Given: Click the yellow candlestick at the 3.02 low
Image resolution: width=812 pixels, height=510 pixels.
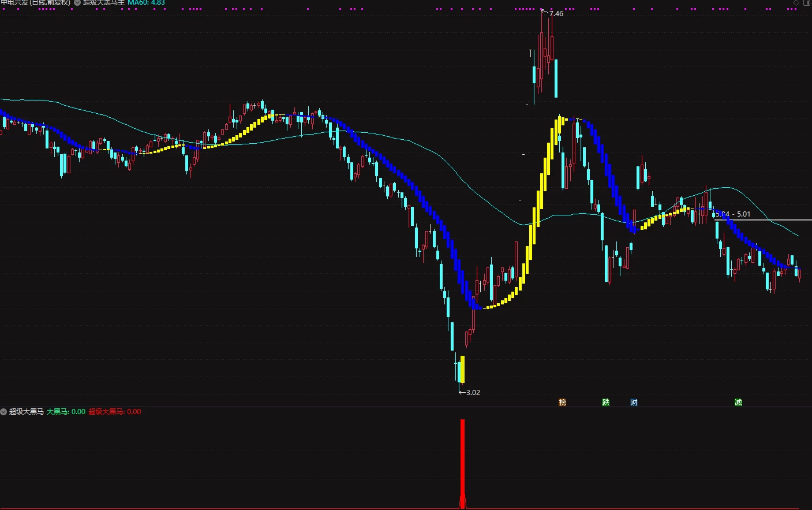Looking at the screenshot, I should (462, 369).
